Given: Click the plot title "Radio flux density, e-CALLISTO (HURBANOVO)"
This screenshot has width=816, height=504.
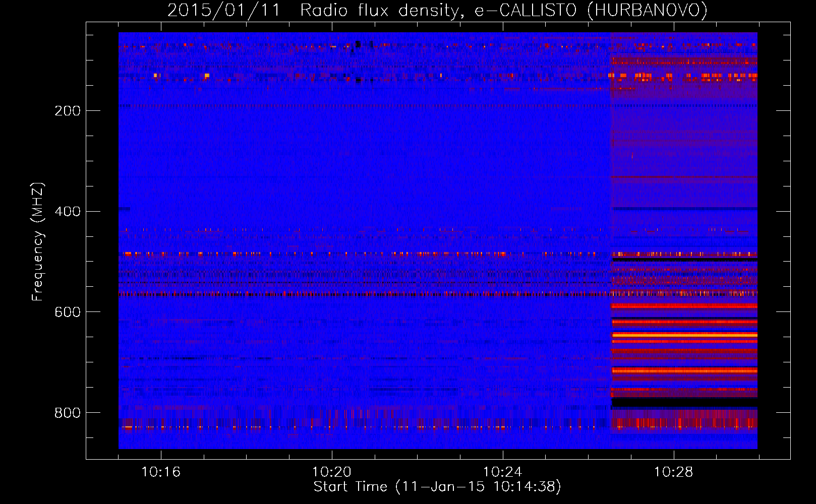Looking at the screenshot, I should click(x=504, y=11).
